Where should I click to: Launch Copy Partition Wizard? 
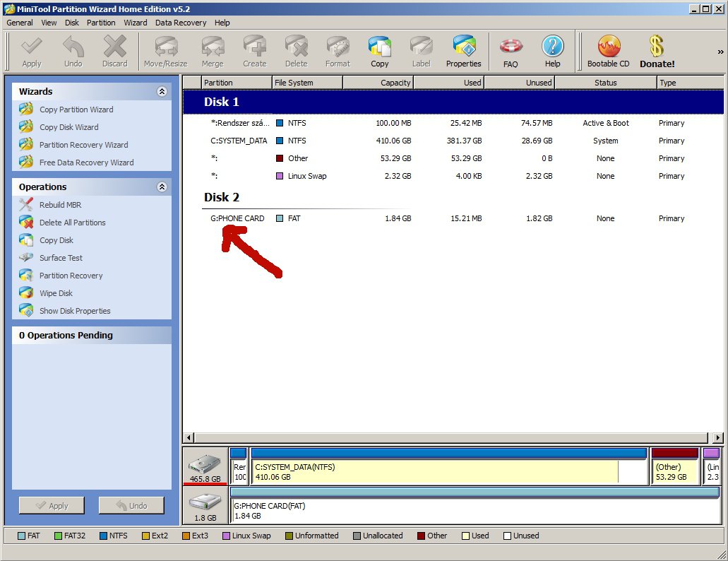pyautogui.click(x=76, y=110)
